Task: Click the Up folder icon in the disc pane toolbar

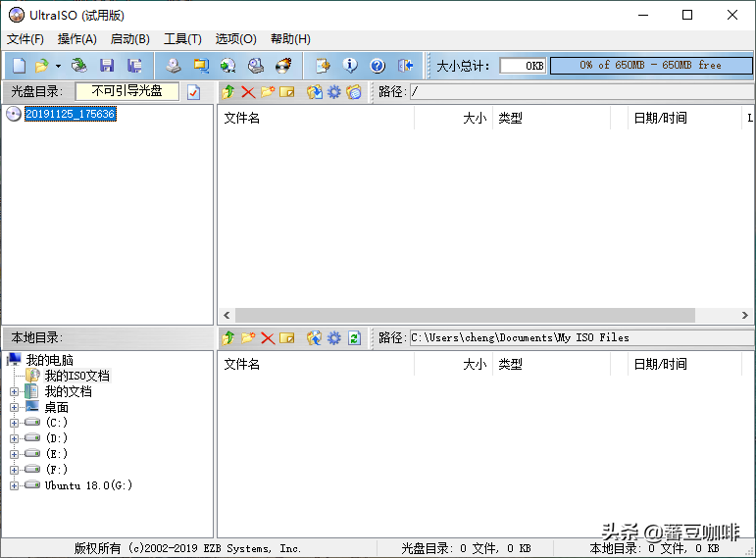Action: 228,91
